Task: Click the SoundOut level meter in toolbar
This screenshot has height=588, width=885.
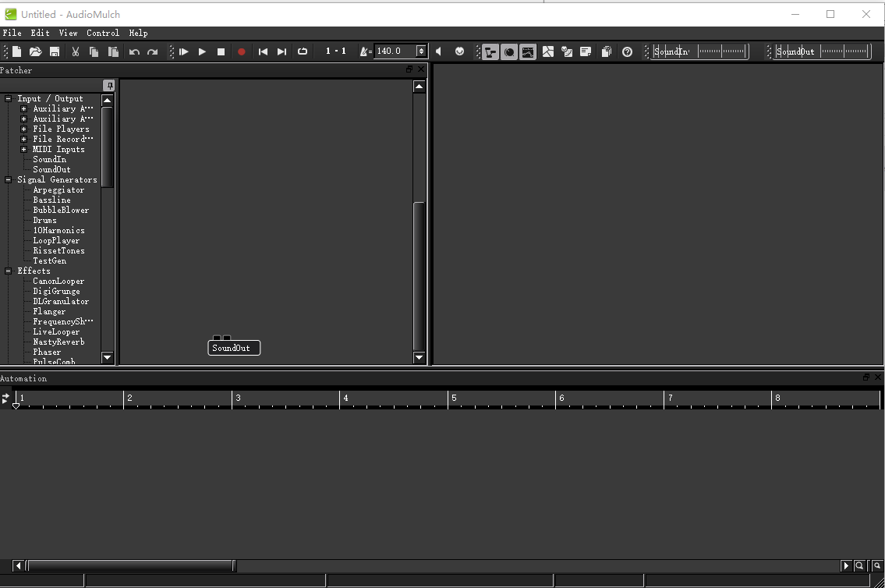Action: click(823, 51)
